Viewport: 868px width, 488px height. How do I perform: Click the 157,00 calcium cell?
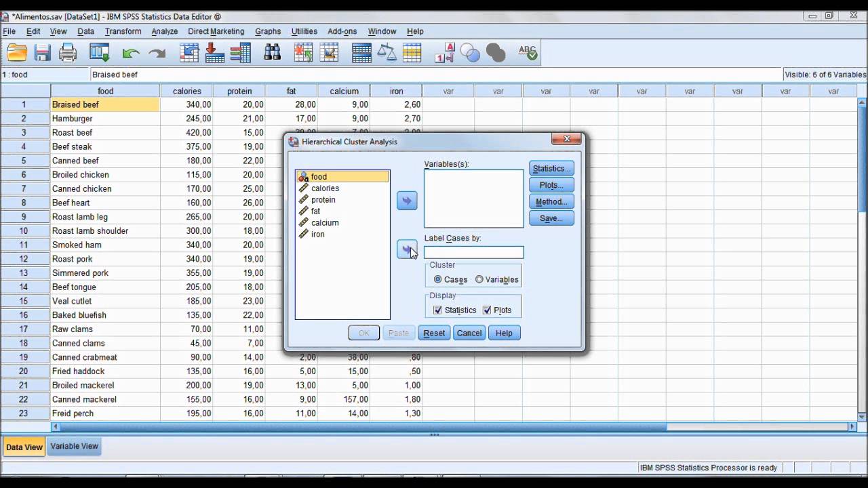pos(344,399)
